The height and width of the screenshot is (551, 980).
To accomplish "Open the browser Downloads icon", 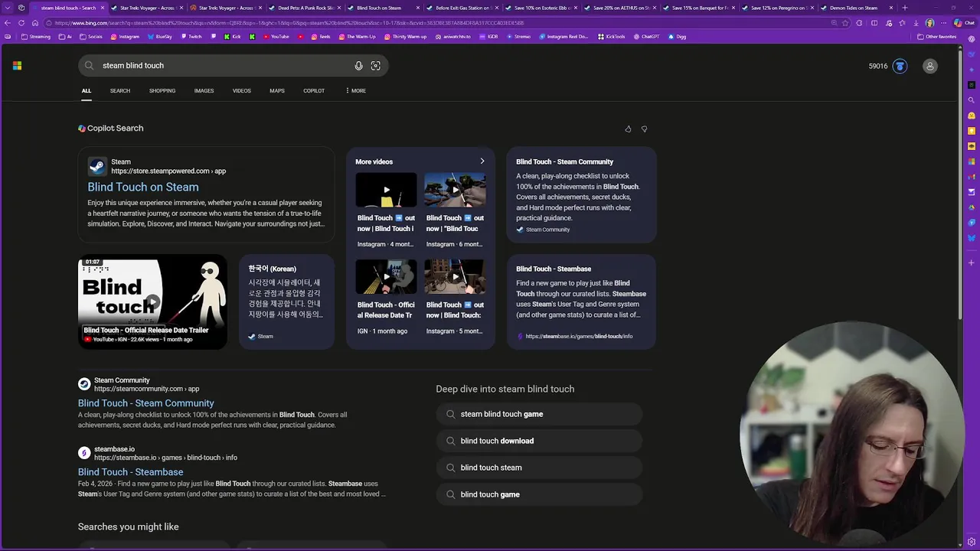I will click(x=916, y=23).
